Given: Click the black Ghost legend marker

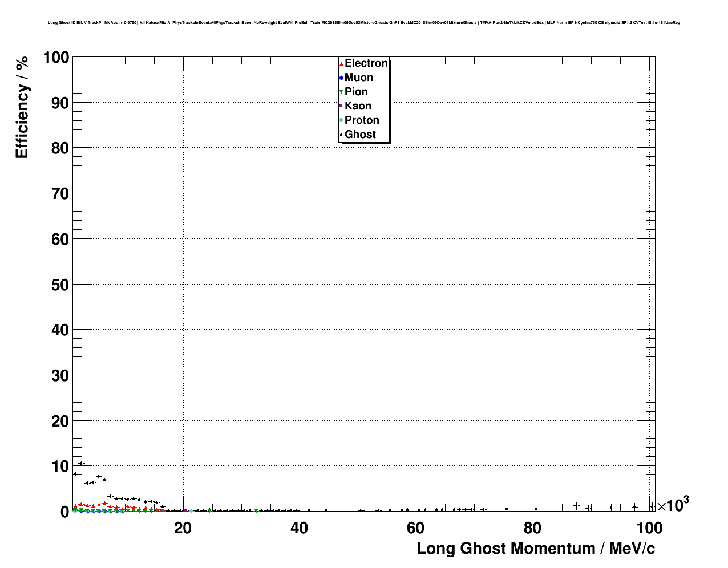Looking at the screenshot, I should [x=341, y=135].
